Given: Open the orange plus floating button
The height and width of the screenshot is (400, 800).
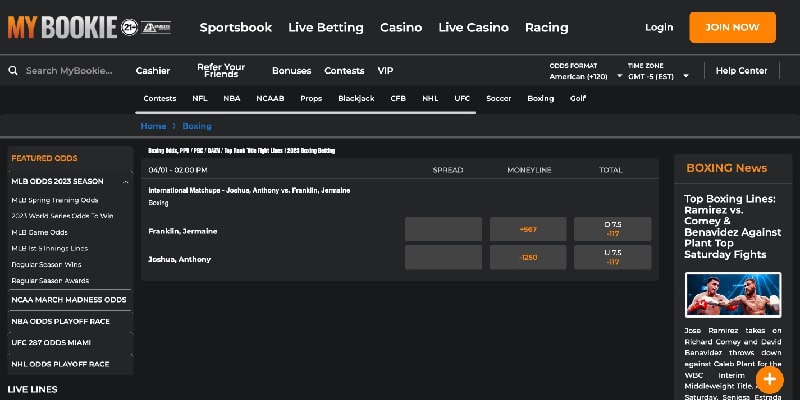Looking at the screenshot, I should pyautogui.click(x=769, y=379).
